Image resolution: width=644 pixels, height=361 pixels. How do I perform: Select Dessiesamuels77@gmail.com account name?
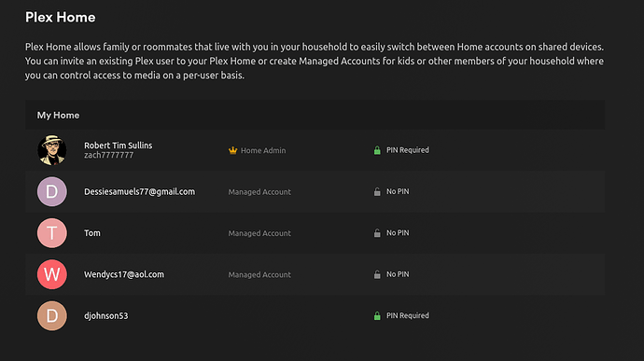(x=140, y=192)
